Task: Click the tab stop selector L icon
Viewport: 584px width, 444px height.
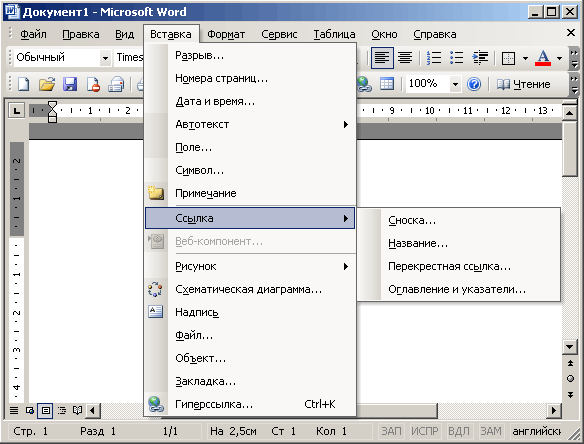Action: tap(16, 111)
